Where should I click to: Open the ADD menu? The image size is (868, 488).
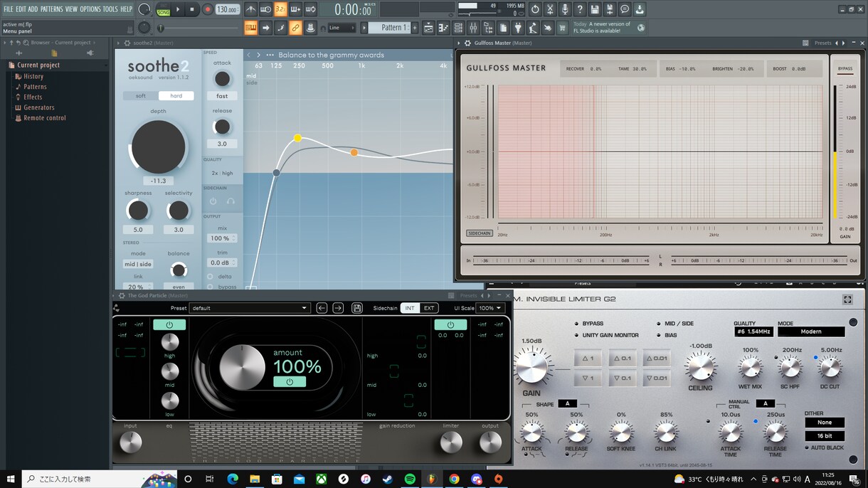coord(33,9)
